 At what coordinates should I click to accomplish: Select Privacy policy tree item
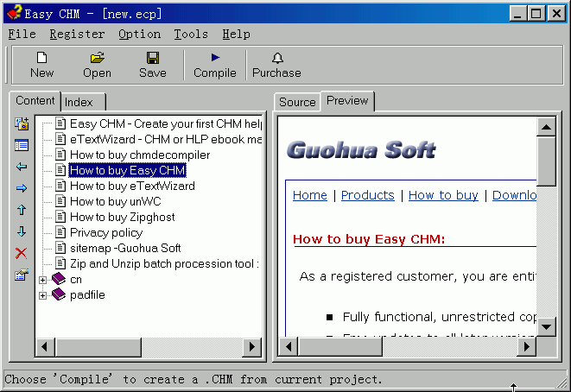tap(106, 232)
